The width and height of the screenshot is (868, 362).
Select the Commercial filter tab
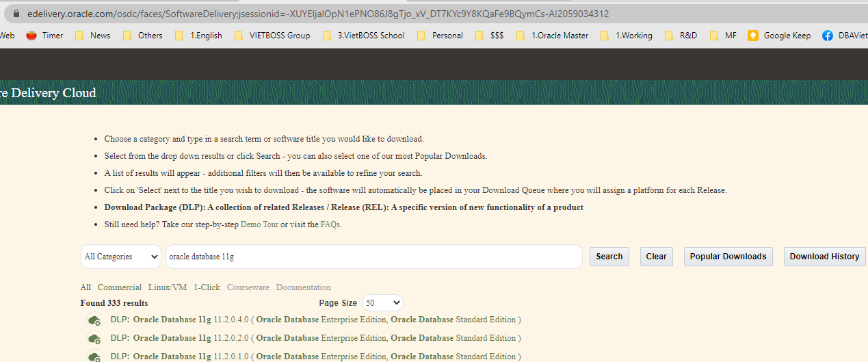pos(120,287)
